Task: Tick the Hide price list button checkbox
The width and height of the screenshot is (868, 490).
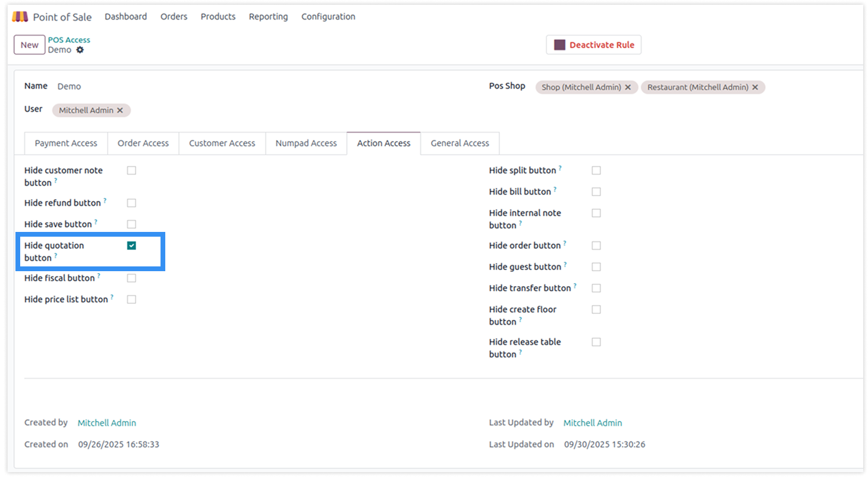Action: (x=131, y=300)
